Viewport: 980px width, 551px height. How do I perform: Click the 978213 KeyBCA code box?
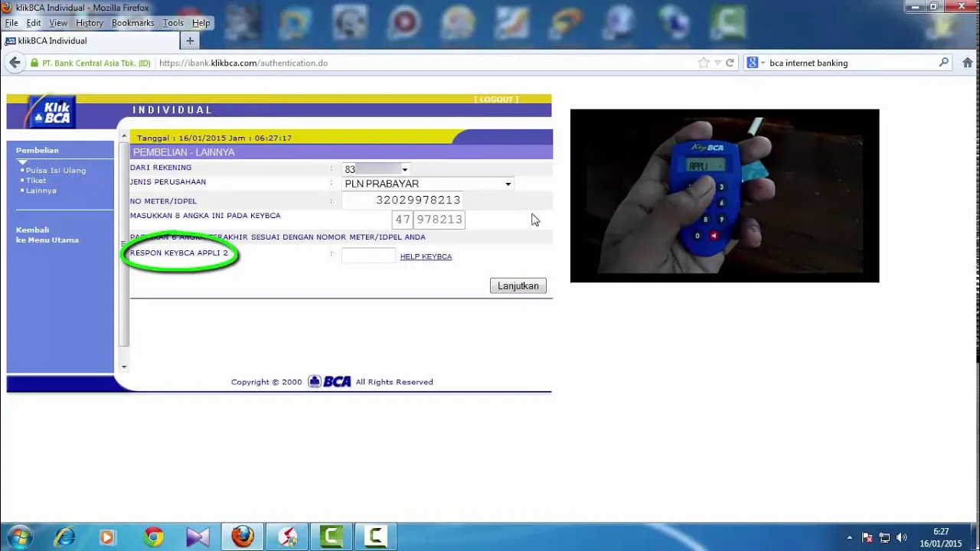coord(439,220)
